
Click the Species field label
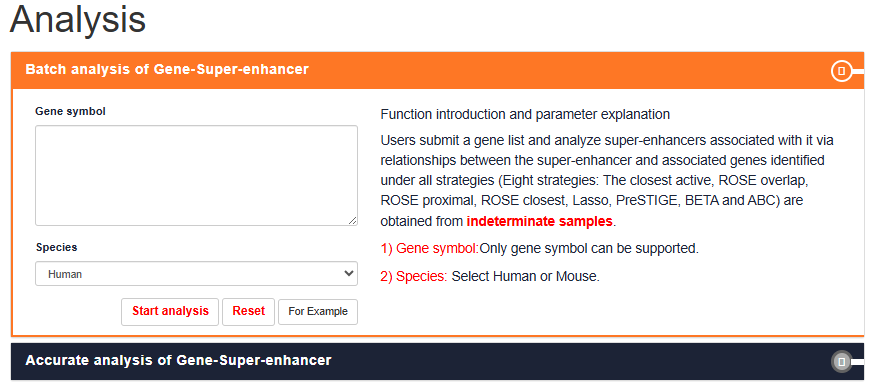57,247
